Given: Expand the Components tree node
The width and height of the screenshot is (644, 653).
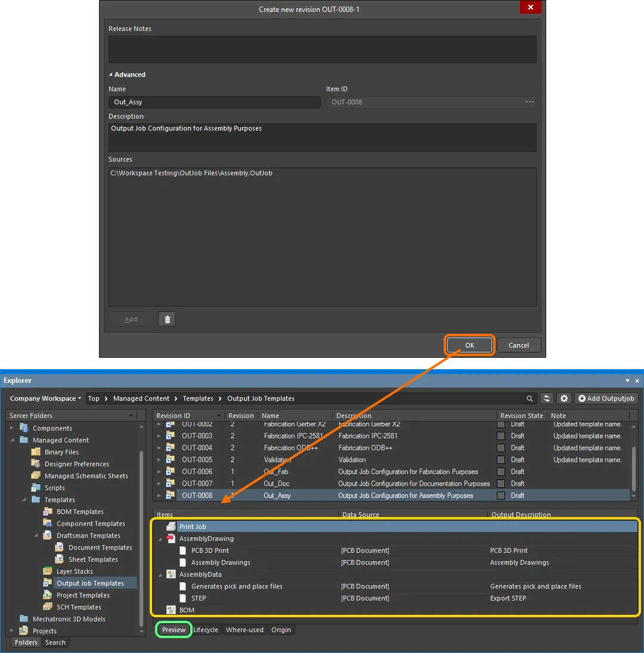Looking at the screenshot, I should coord(12,428).
